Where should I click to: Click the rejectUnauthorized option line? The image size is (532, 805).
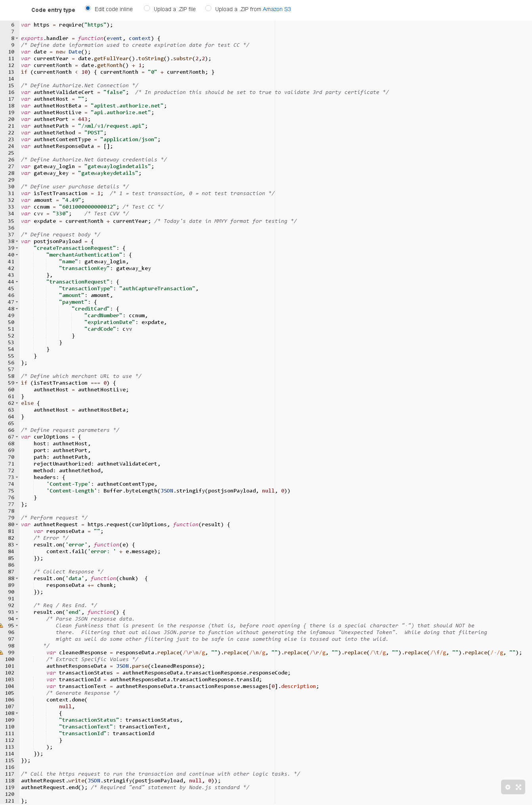coord(97,464)
